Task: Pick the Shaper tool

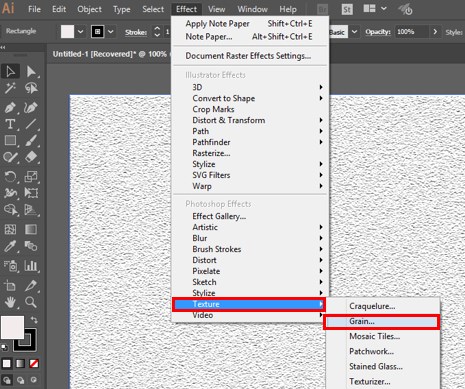Action: tap(10, 157)
